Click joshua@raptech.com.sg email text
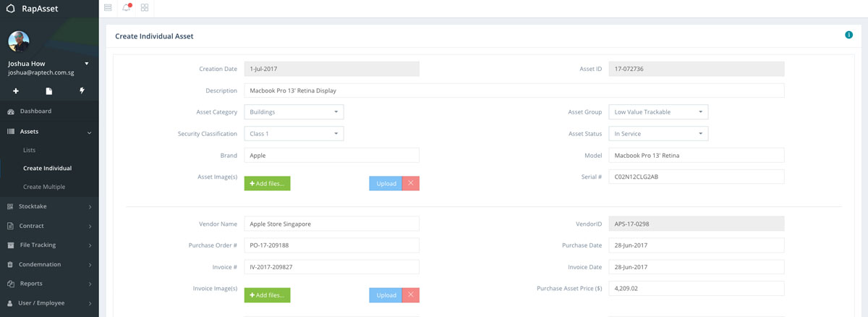868x317 pixels. [43, 73]
